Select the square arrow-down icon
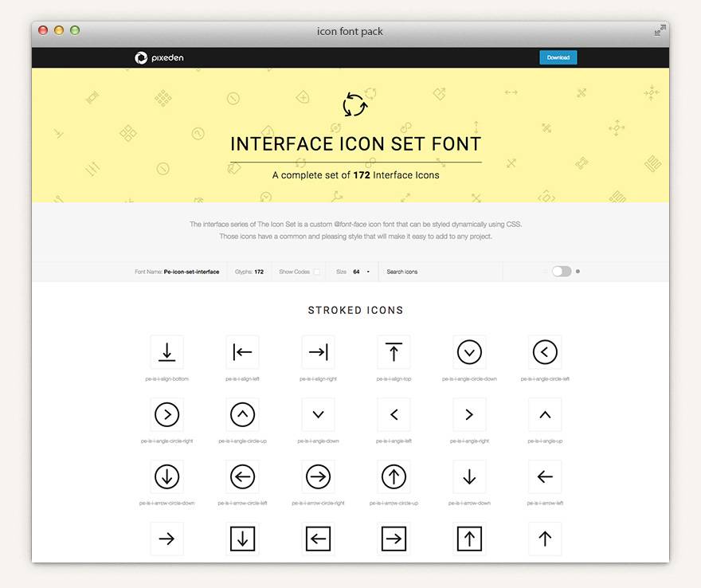701x588 pixels. point(242,539)
